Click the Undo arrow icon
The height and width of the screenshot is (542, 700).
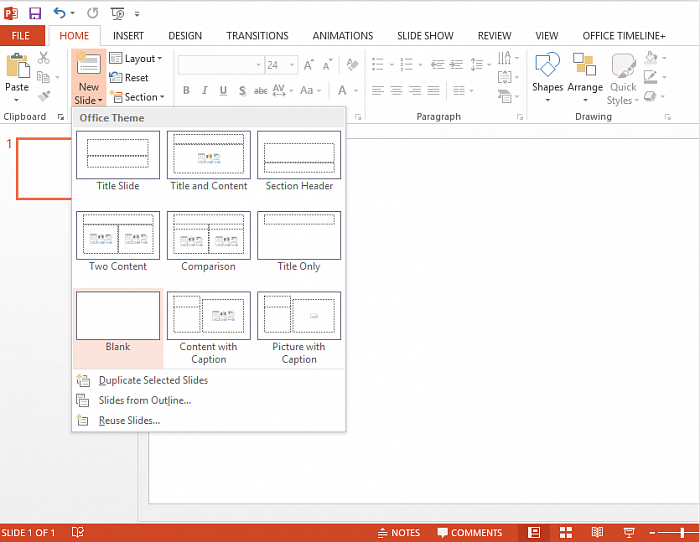[x=60, y=13]
